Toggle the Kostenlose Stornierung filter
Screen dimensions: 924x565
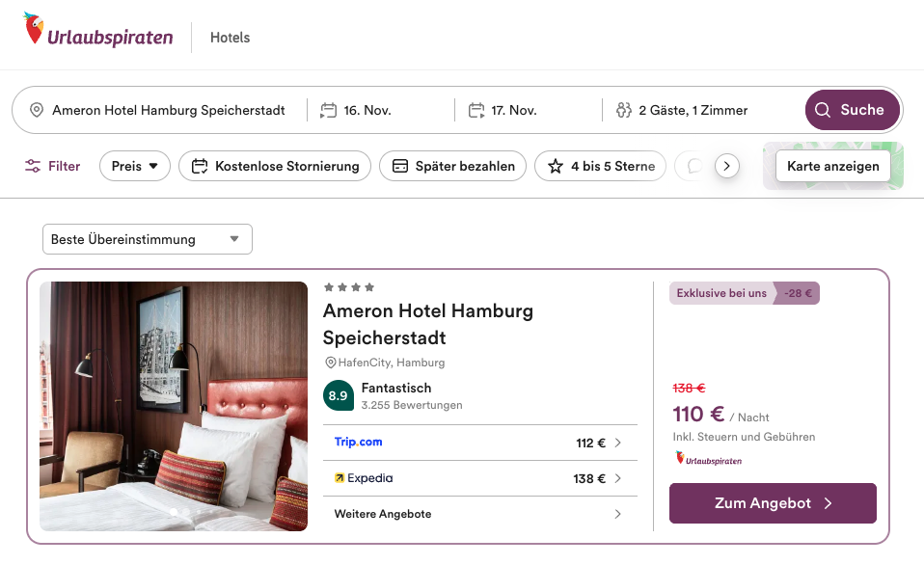pyautogui.click(x=275, y=166)
